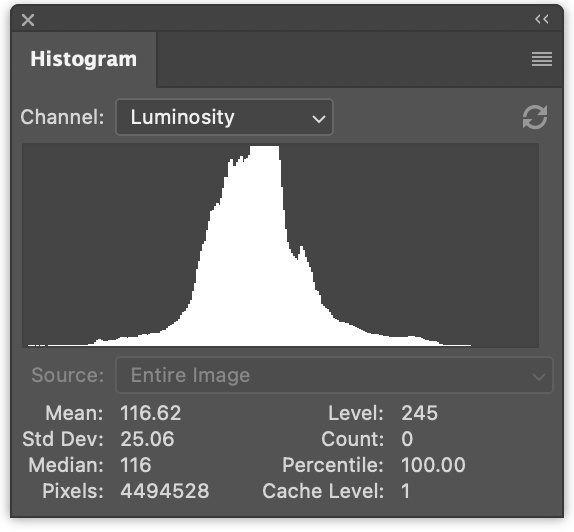Select the Count value 0
Screen dimensions: 574x532
407,439
